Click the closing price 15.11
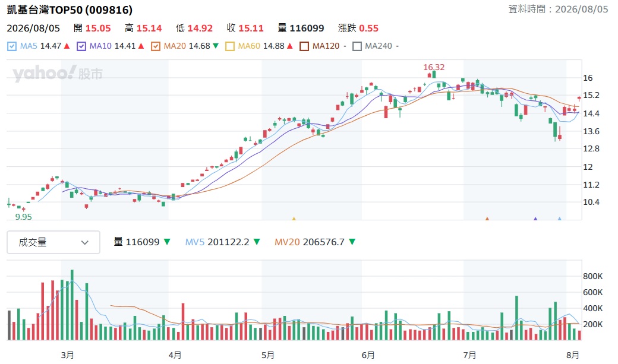This screenshot has height=364, width=618. click(251, 29)
